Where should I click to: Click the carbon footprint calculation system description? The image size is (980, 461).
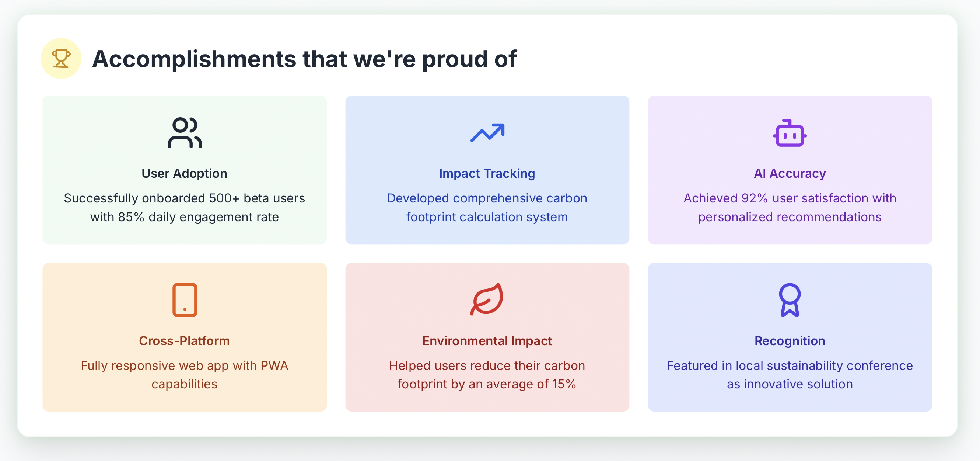click(x=487, y=208)
